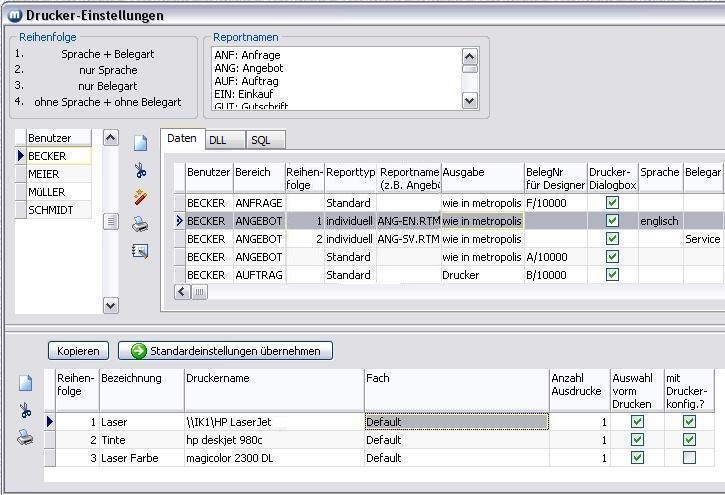The image size is (725, 495).
Task: Uncheck 'Auswahl vorm Drucken' for the Tinte printer
Action: click(x=637, y=440)
